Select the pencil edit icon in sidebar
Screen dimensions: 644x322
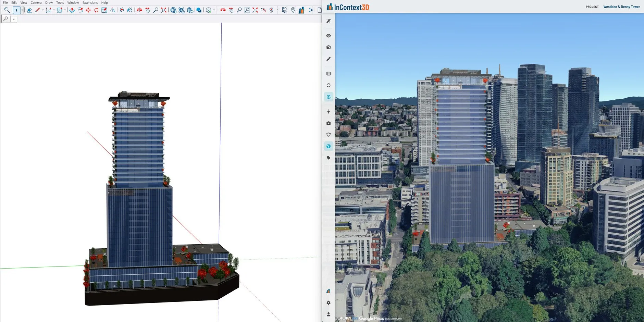tap(329, 59)
